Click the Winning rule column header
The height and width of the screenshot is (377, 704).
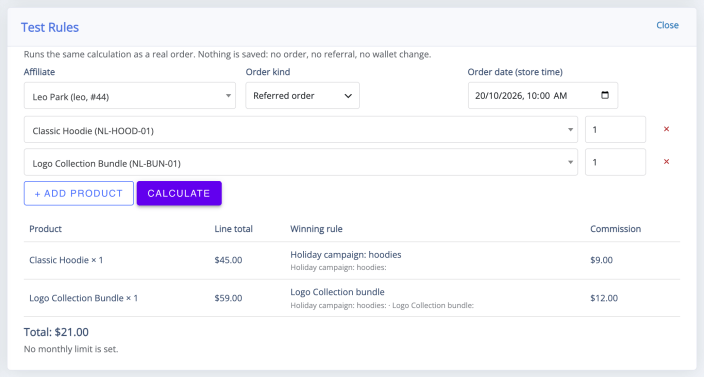[x=316, y=229]
